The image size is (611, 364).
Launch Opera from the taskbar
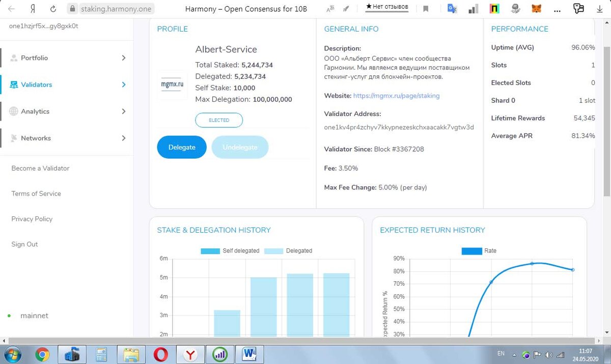(x=161, y=354)
